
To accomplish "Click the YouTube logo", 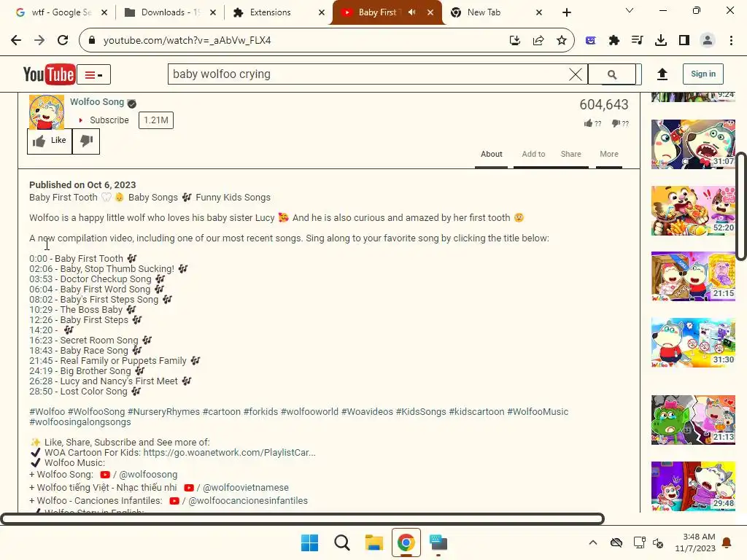I will (x=49, y=74).
